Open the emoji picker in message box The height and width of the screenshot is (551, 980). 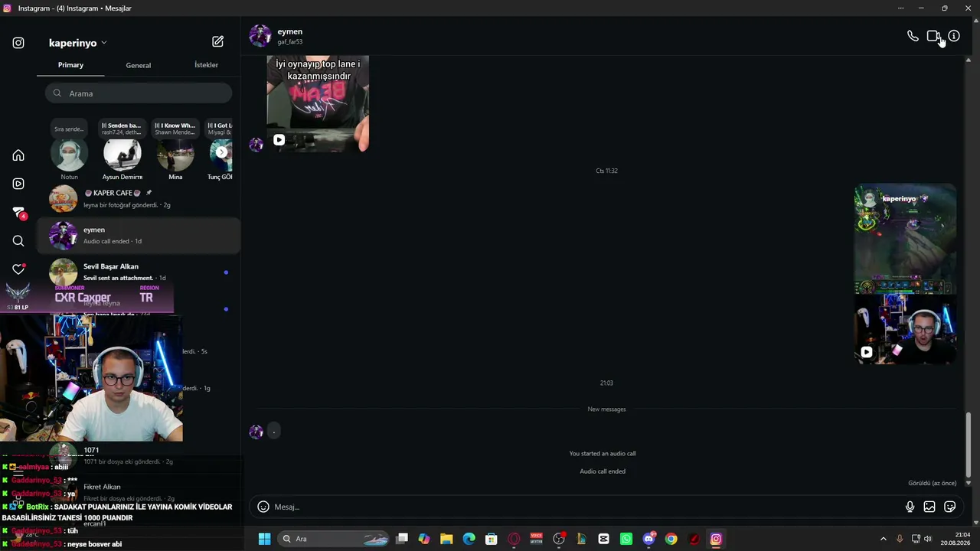click(263, 507)
